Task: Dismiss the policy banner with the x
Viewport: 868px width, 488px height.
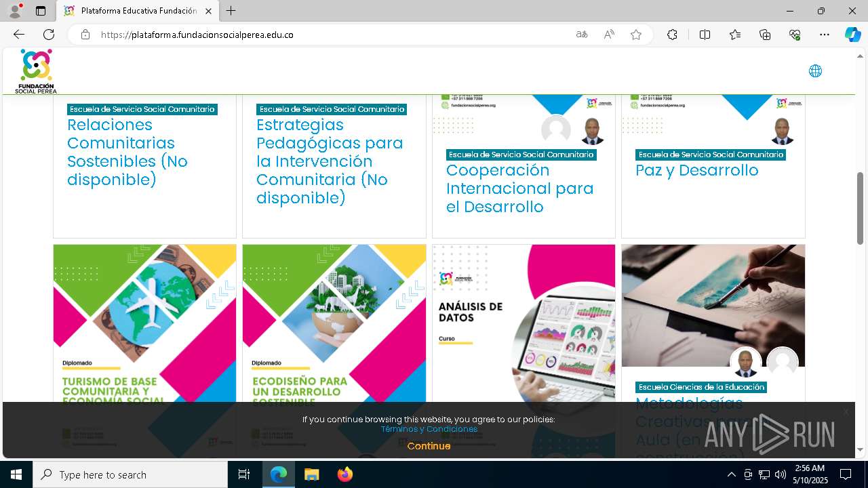Action: point(846,412)
